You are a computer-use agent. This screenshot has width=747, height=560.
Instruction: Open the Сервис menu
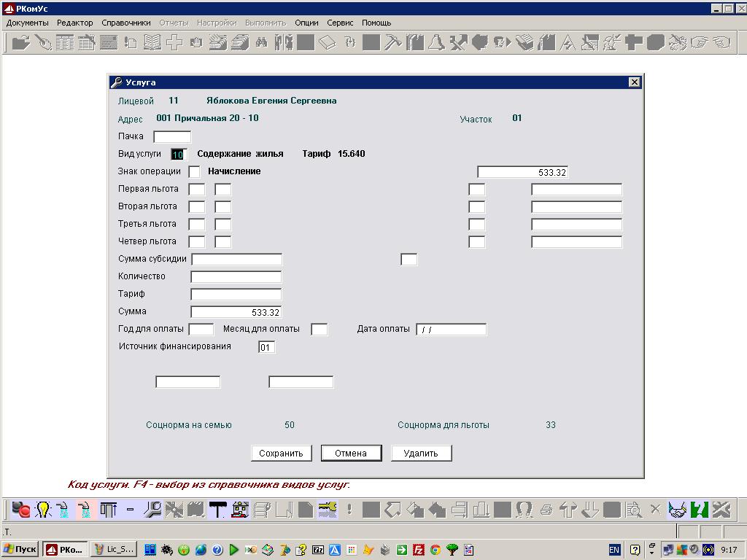tap(340, 23)
